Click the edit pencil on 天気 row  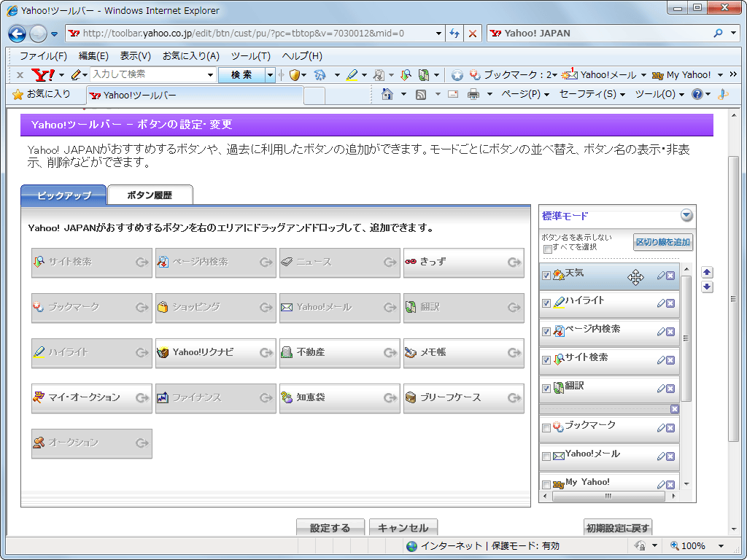661,276
